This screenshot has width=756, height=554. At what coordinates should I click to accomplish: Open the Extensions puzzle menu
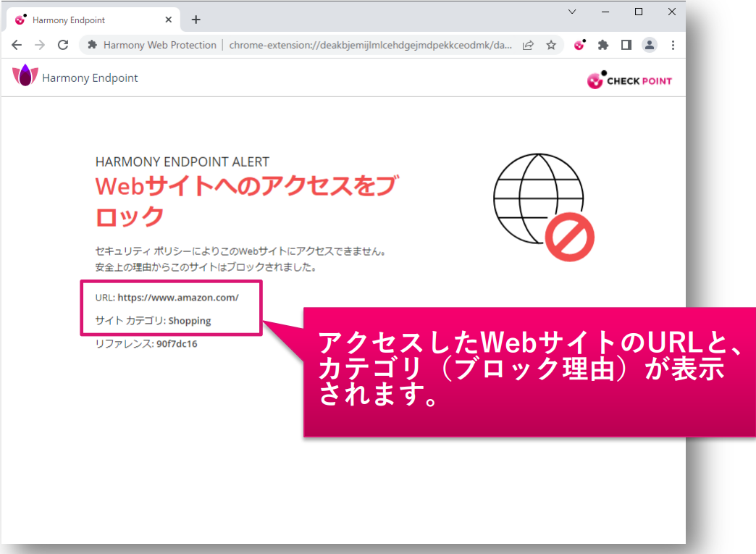pyautogui.click(x=603, y=46)
